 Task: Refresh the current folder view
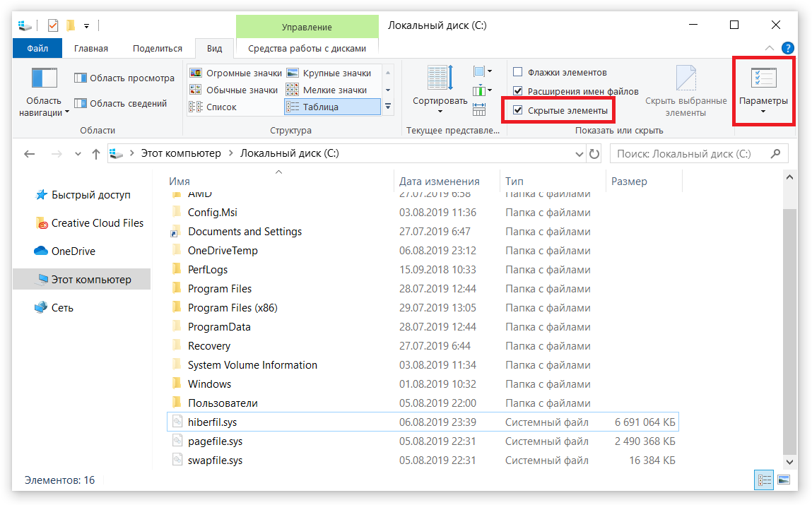[594, 154]
